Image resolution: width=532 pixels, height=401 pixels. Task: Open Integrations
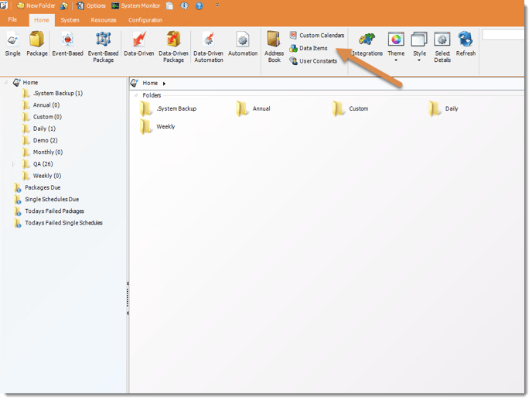click(367, 44)
